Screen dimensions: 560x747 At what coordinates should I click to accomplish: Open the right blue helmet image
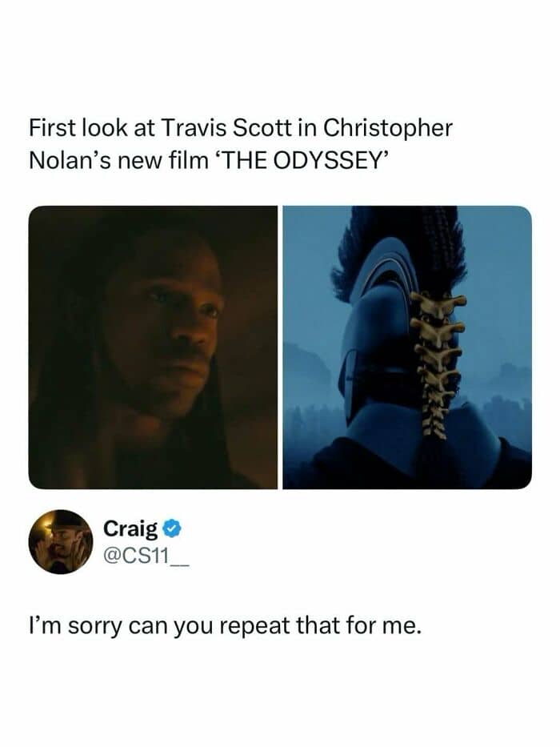tap(408, 347)
